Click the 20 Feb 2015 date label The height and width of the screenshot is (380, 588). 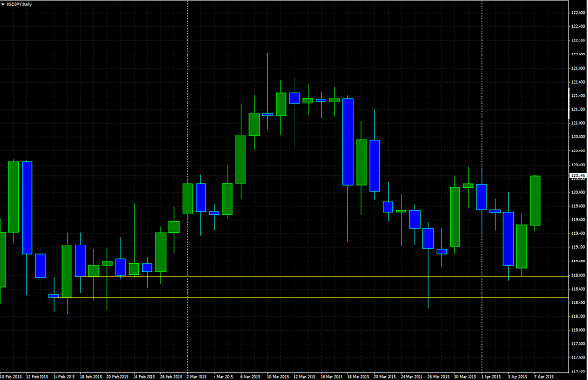point(118,376)
